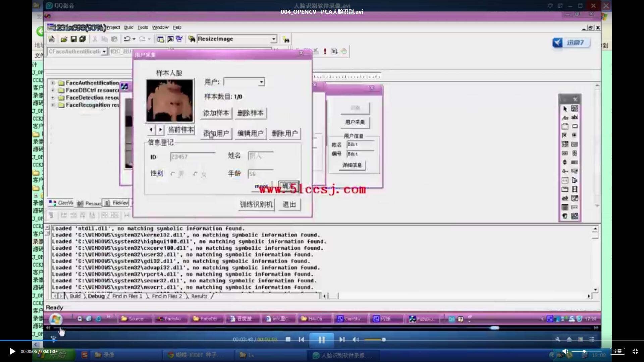
Task: Open the Window menu
Action: (x=160, y=27)
